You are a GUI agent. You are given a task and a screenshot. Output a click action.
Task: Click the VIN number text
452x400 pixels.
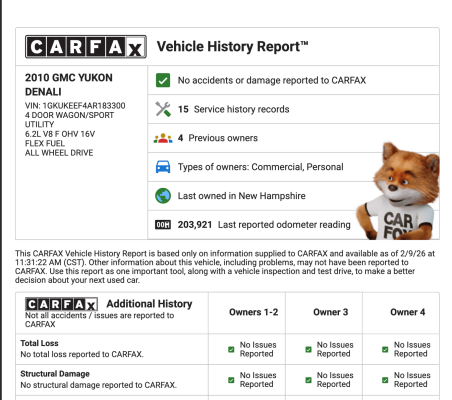[x=75, y=106]
